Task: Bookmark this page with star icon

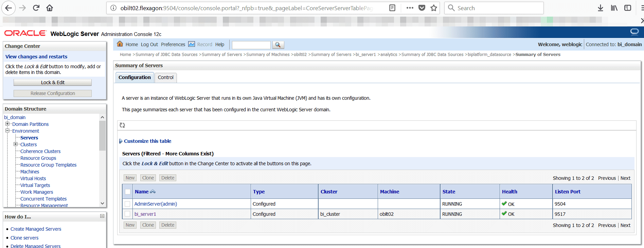Action: [x=434, y=8]
